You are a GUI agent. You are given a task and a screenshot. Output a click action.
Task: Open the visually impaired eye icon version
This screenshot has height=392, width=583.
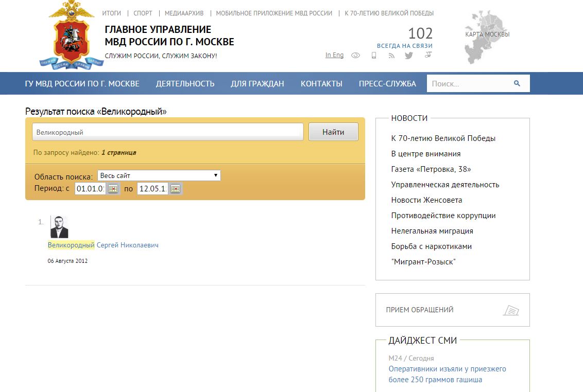click(355, 56)
